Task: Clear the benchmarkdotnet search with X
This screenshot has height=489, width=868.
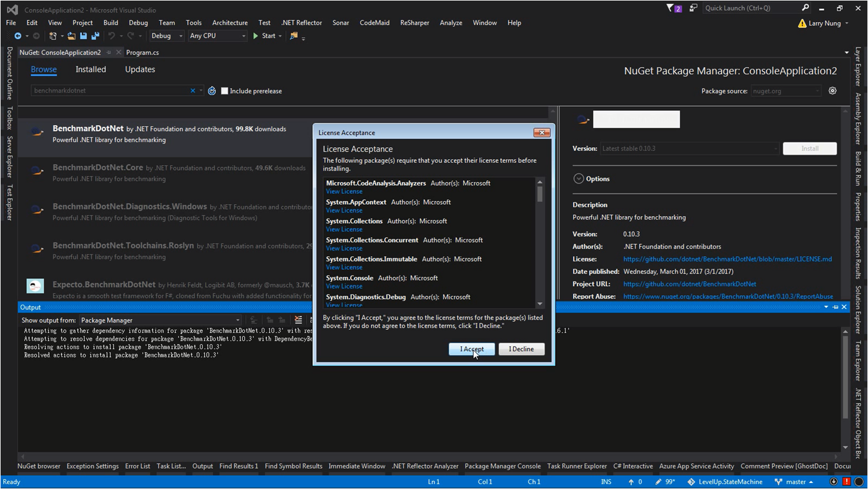Action: tap(193, 91)
